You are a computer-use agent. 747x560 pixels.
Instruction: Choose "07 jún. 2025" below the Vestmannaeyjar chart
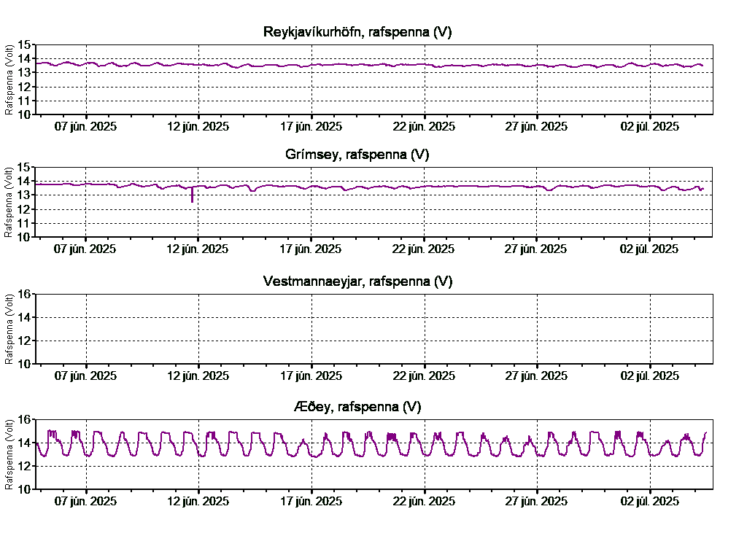pos(85,376)
